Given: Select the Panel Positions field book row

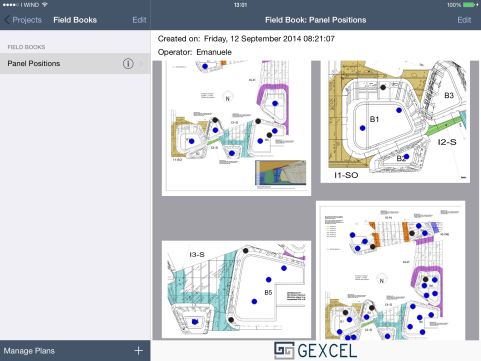Looking at the screenshot, I should coord(75,63).
